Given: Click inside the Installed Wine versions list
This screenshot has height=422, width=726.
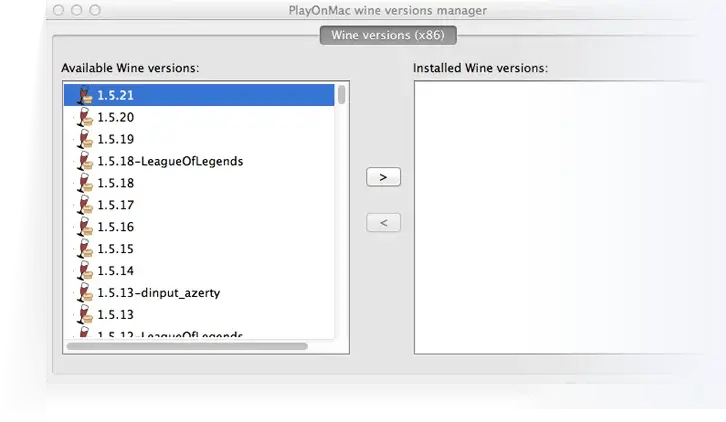Looking at the screenshot, I should (x=560, y=217).
